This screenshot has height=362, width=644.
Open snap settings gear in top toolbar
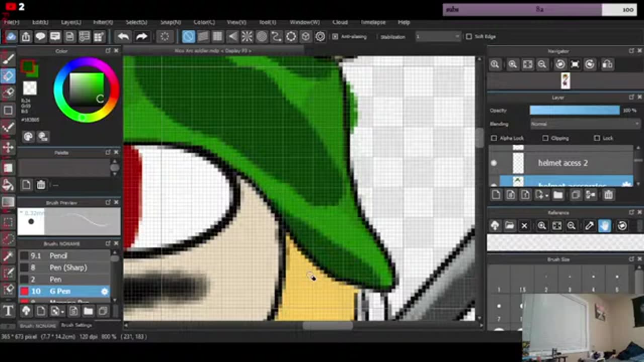tap(320, 36)
